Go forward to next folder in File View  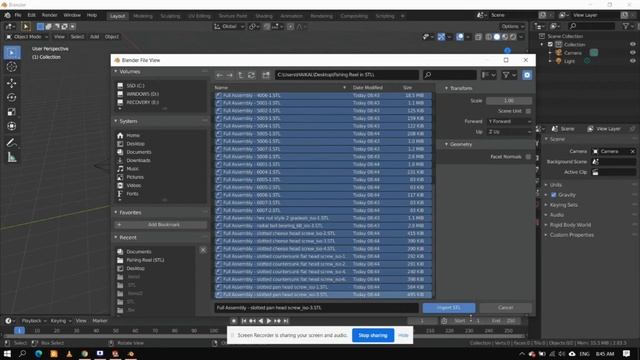[230, 75]
